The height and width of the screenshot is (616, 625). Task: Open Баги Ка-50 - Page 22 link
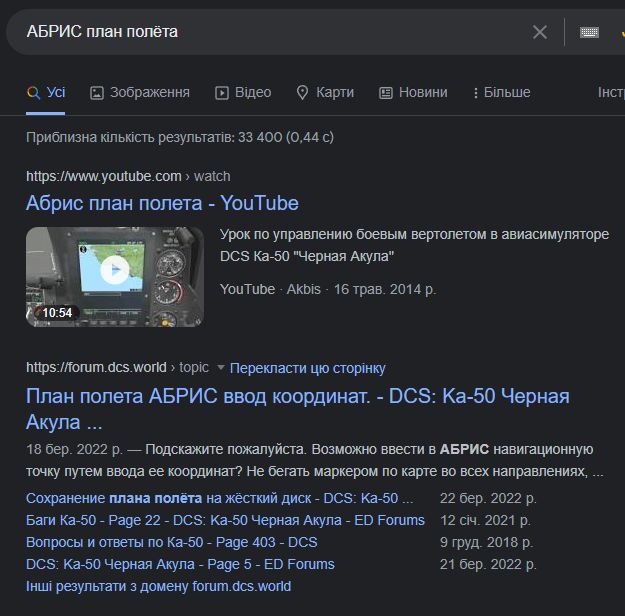[226, 520]
